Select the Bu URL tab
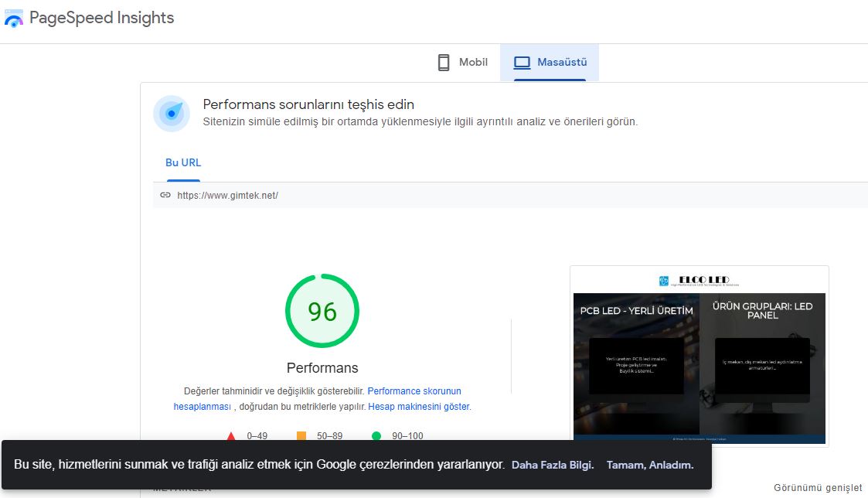Image resolution: width=868 pixels, height=498 pixels. [x=183, y=163]
